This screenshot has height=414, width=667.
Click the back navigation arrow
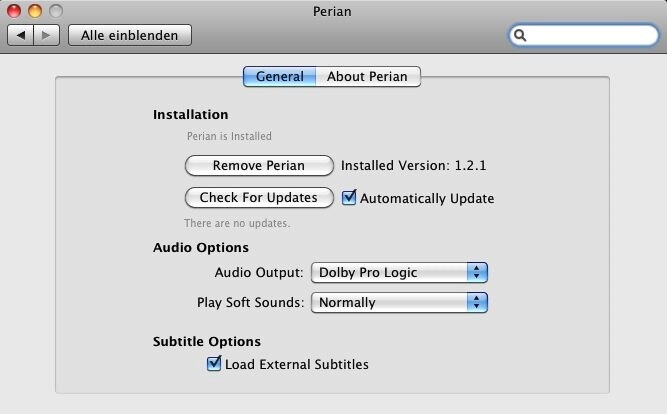tap(21, 35)
